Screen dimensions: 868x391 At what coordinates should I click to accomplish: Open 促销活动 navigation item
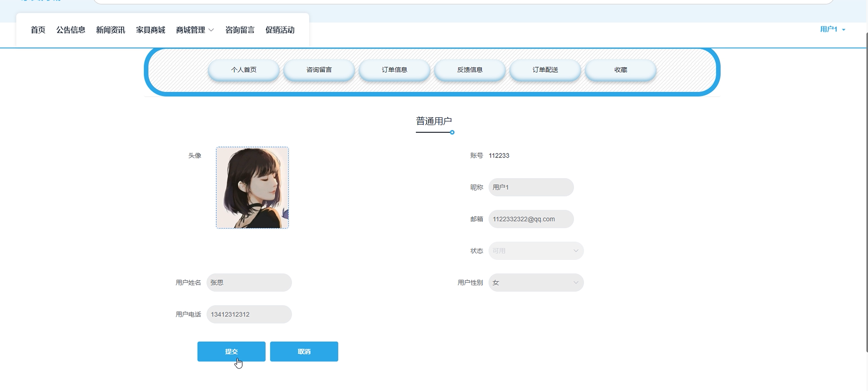pyautogui.click(x=280, y=30)
